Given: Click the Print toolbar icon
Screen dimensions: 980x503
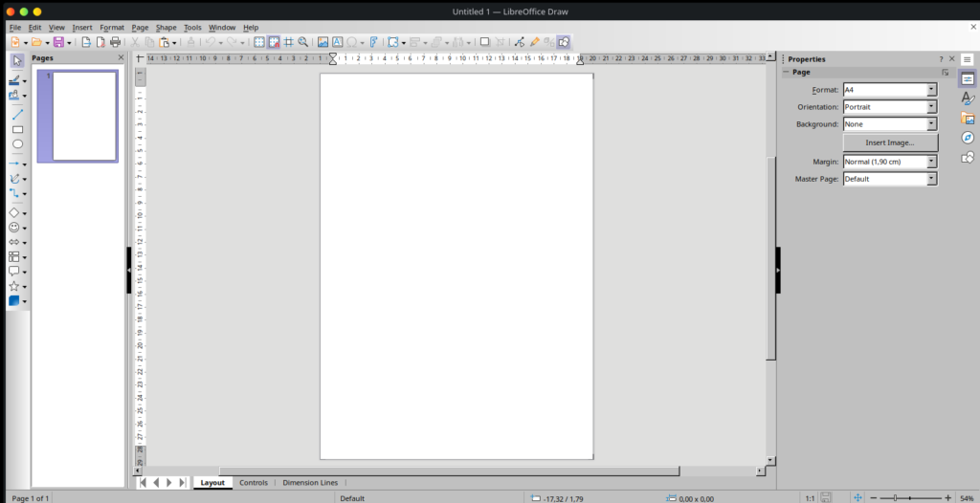Looking at the screenshot, I should pos(116,42).
